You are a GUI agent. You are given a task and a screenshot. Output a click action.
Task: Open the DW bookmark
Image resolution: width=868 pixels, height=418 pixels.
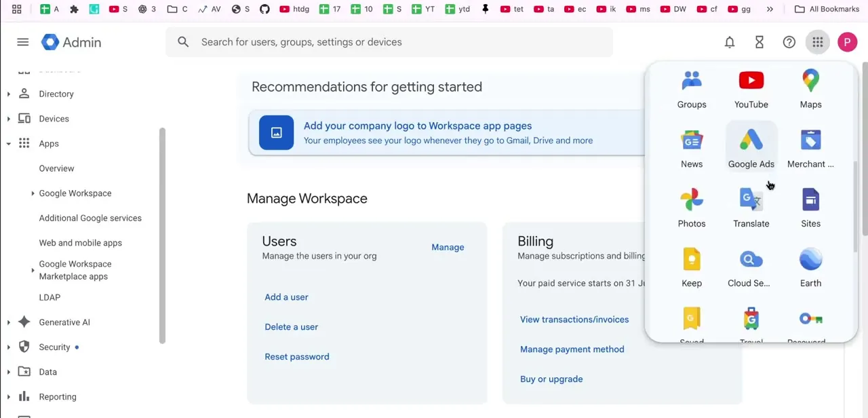tap(673, 9)
